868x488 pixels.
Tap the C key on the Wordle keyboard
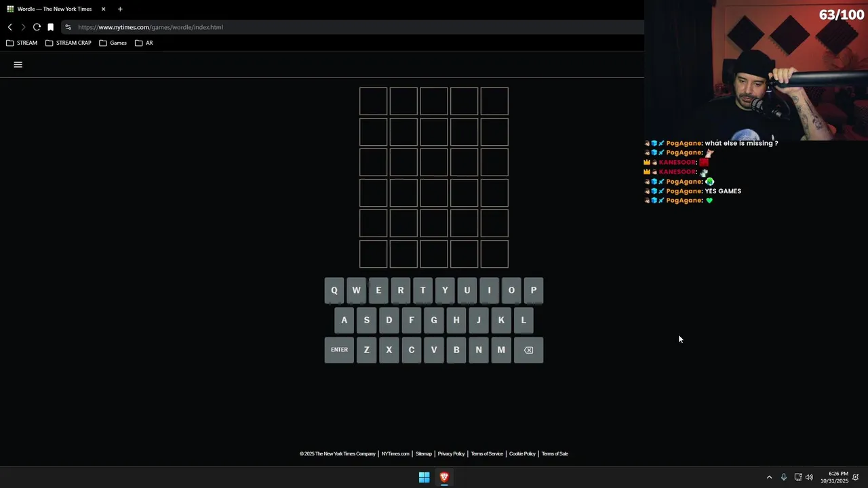tap(412, 350)
